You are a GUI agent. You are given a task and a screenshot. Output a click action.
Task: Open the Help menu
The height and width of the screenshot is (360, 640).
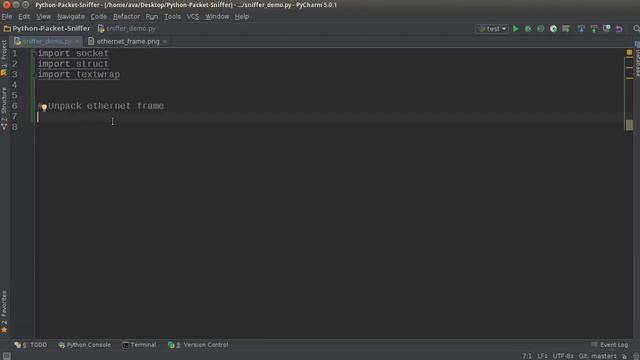coord(242,17)
